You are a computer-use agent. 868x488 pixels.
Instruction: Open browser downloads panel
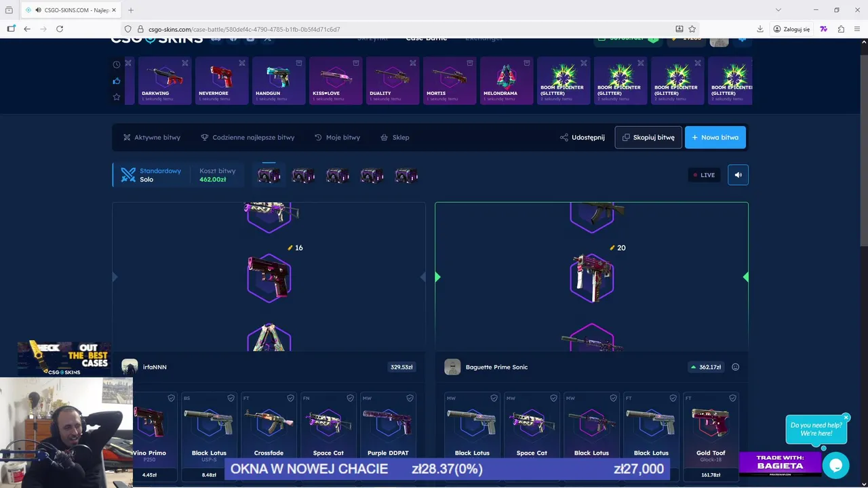760,29
